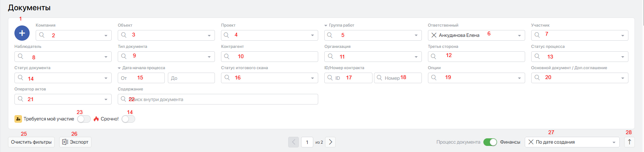Click the Очистить фильтры button

click(x=31, y=142)
